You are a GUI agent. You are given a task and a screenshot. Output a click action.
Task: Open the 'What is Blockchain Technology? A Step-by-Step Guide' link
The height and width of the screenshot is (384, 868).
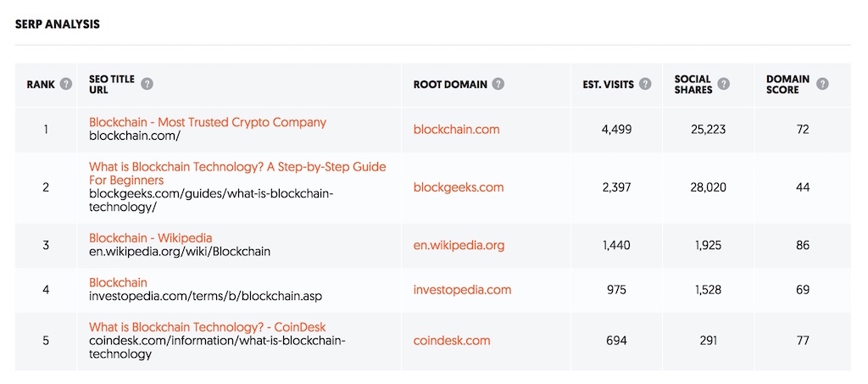237,173
